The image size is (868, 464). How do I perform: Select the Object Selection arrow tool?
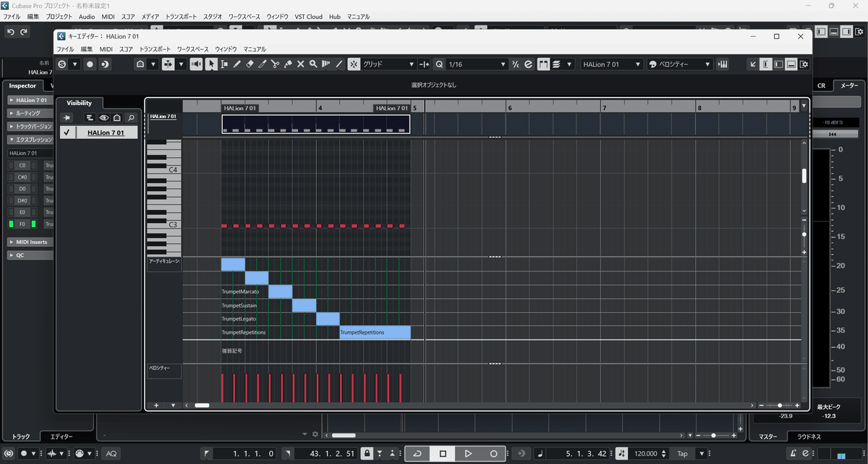coord(210,64)
